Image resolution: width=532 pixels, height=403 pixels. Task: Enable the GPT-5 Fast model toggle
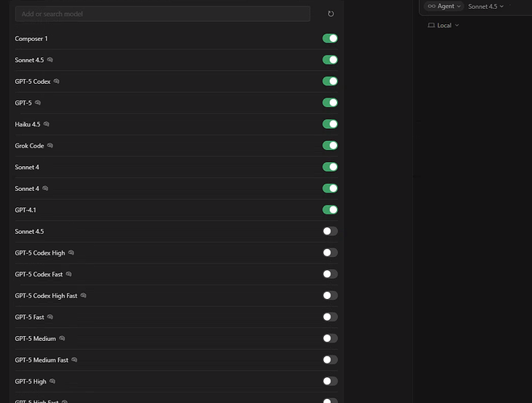coord(330,317)
